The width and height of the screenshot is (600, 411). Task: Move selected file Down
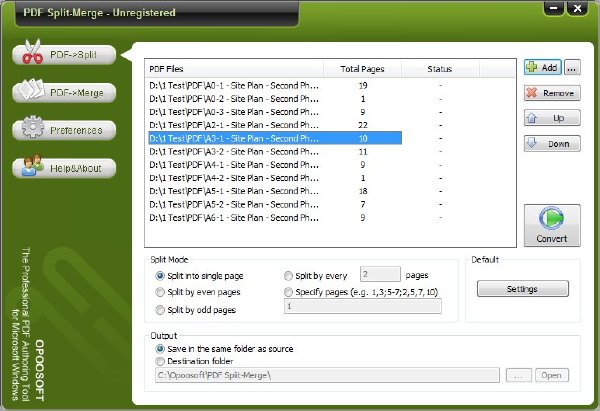coord(552,144)
